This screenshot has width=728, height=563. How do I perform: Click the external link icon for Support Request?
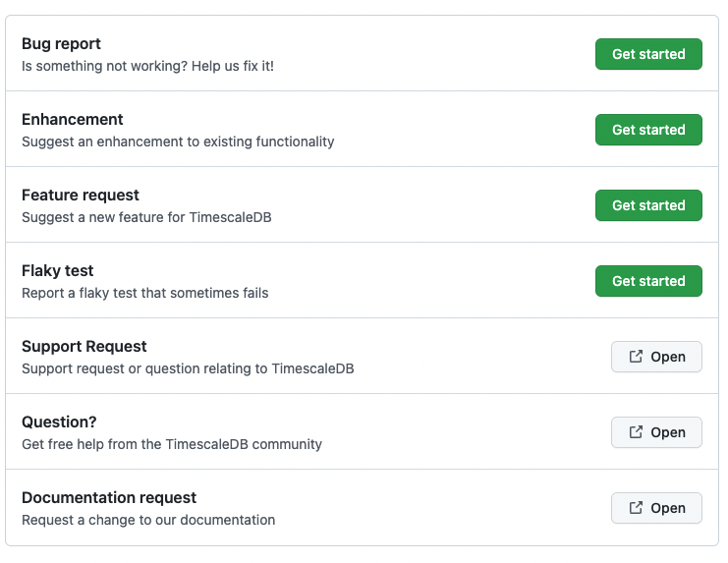[636, 357]
